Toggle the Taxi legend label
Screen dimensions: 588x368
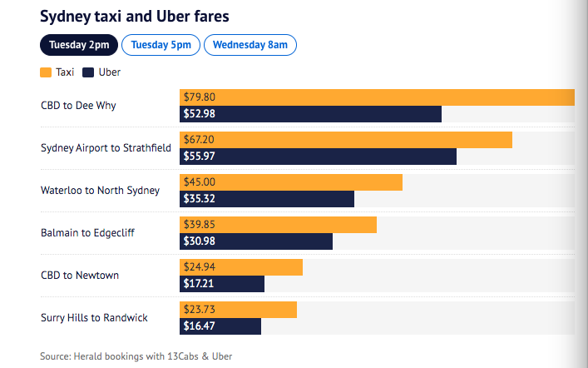click(x=65, y=72)
